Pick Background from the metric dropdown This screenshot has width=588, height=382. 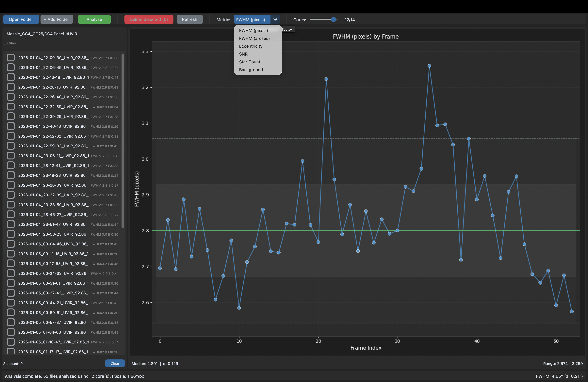coord(251,70)
